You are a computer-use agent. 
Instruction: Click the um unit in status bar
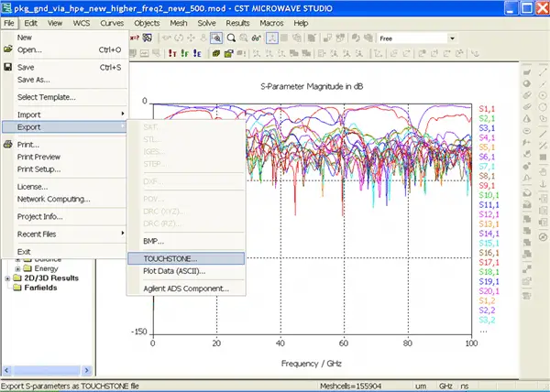(421, 386)
